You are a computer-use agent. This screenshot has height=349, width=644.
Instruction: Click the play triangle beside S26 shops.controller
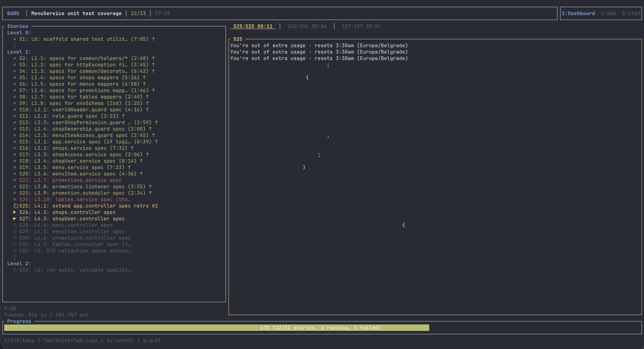(15, 212)
